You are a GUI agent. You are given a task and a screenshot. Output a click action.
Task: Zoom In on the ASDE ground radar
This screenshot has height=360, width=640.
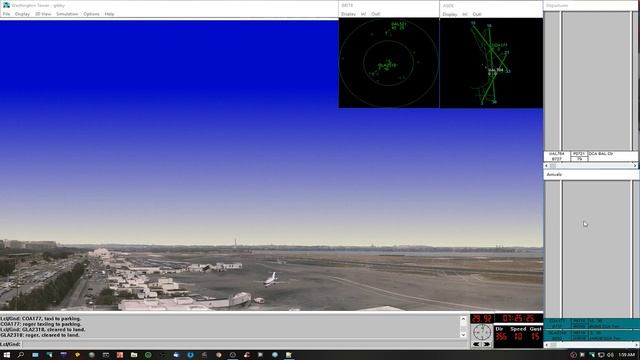465,14
